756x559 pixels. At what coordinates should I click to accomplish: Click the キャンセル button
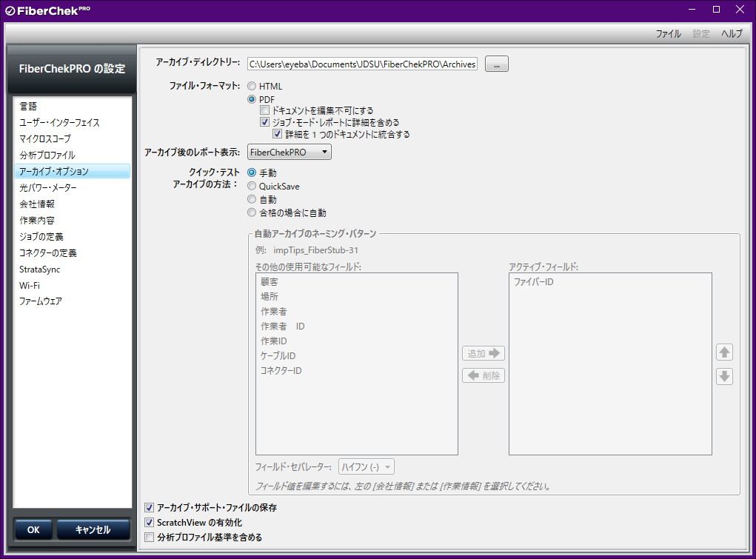point(93,529)
